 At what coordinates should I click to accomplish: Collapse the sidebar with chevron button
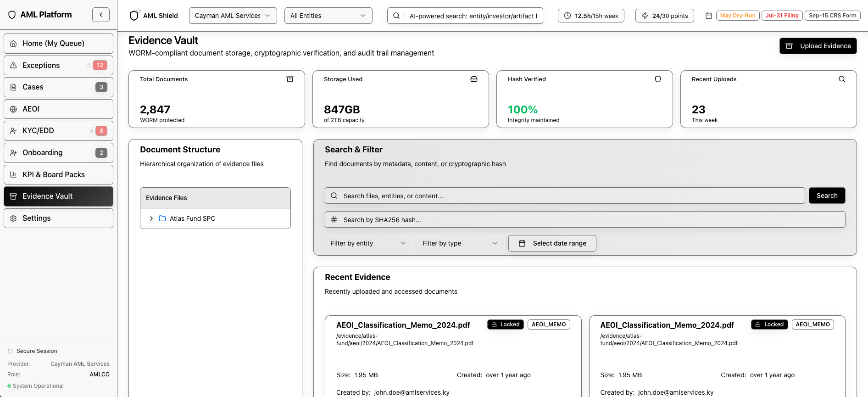[101, 15]
